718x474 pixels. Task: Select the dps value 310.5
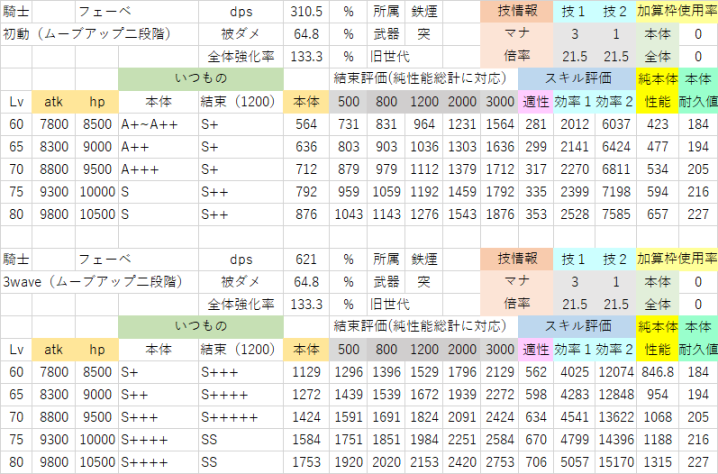click(x=306, y=11)
